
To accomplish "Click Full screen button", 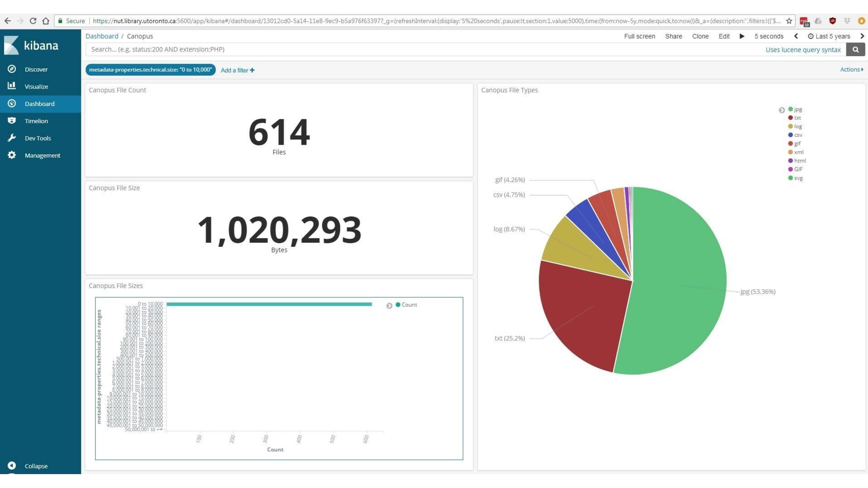I will 639,36.
